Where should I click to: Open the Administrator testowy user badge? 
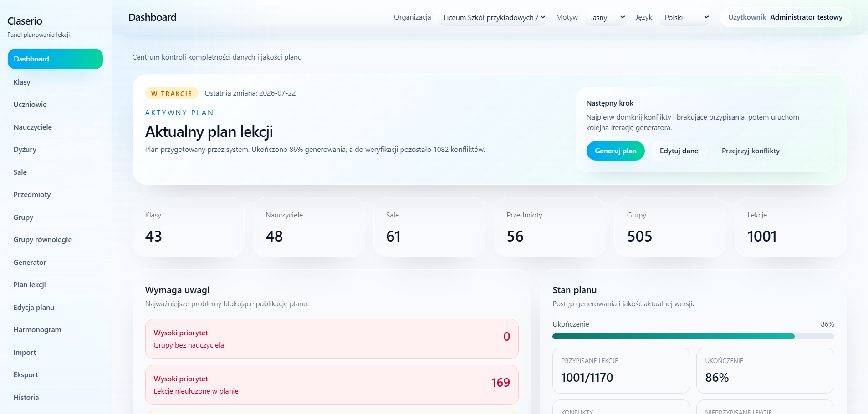tap(785, 17)
